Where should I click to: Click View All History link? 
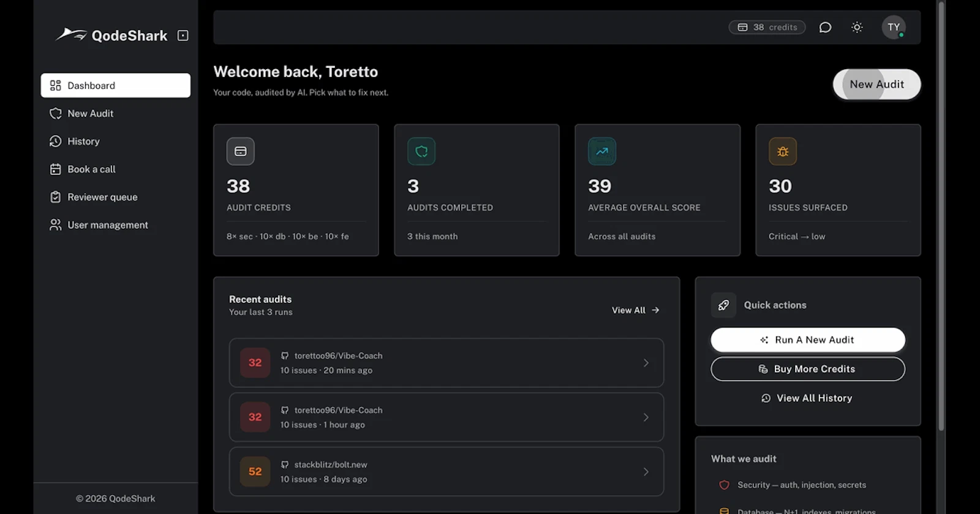(808, 398)
